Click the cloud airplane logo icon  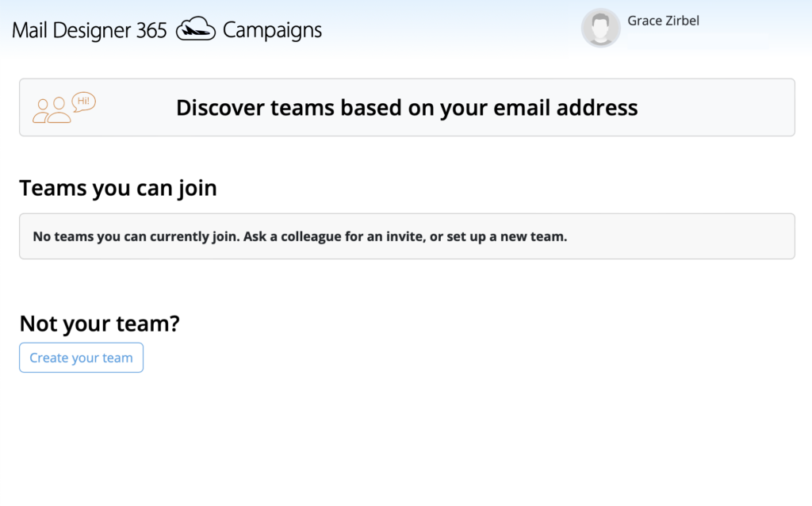point(196,29)
